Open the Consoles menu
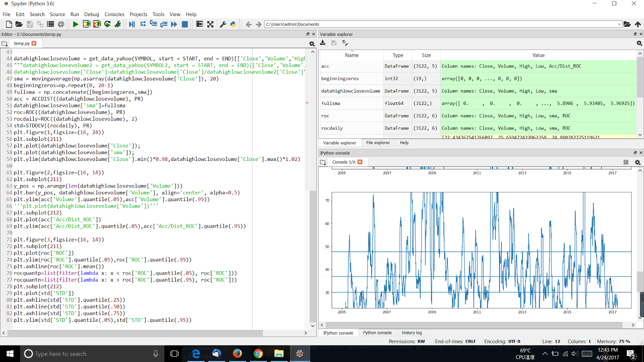This screenshot has width=644, height=362. pyautogui.click(x=115, y=14)
